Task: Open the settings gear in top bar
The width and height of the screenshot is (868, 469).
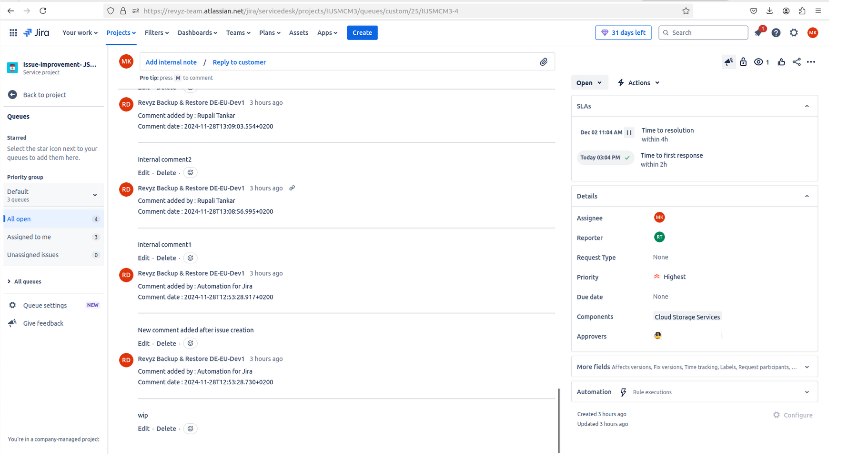Action: [793, 33]
